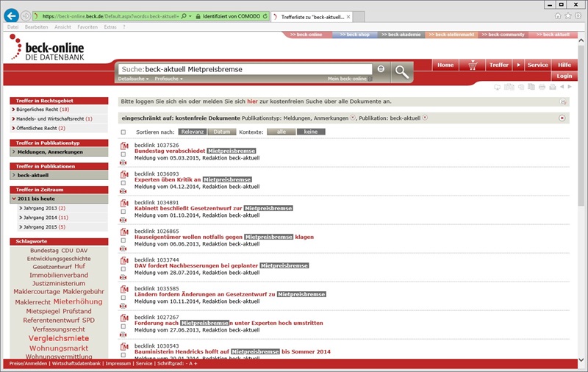Click the beck-aktuell Mietpreisbremse search field
The height and width of the screenshot is (372, 588).
tap(245, 69)
